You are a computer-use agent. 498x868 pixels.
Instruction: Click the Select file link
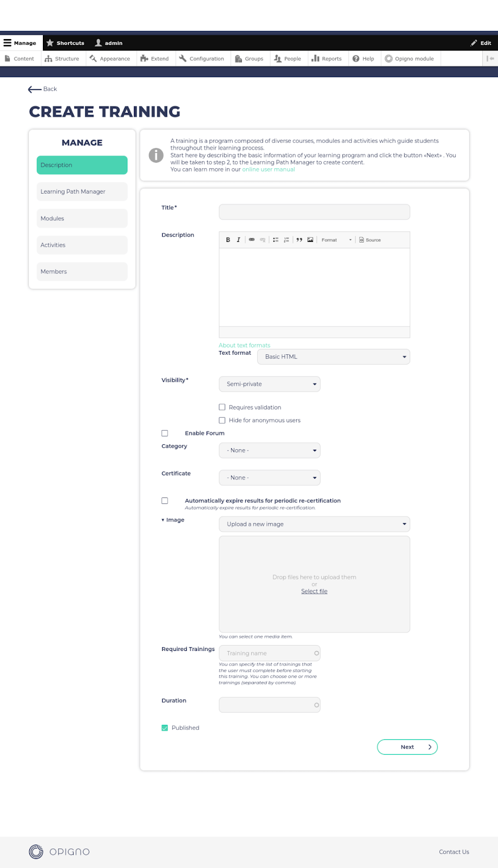point(314,591)
